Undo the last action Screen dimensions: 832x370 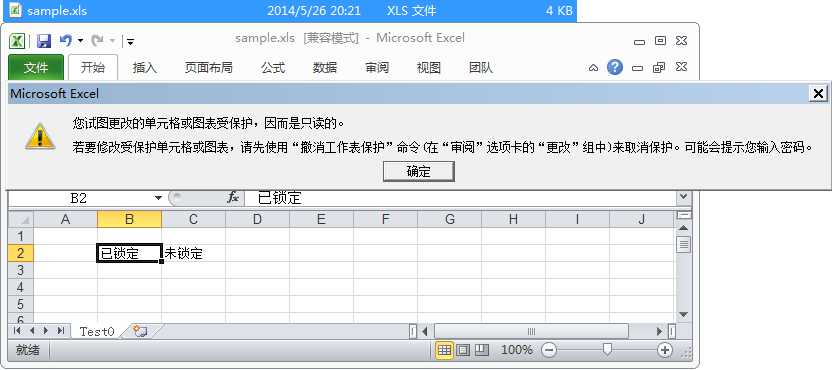click(x=66, y=40)
